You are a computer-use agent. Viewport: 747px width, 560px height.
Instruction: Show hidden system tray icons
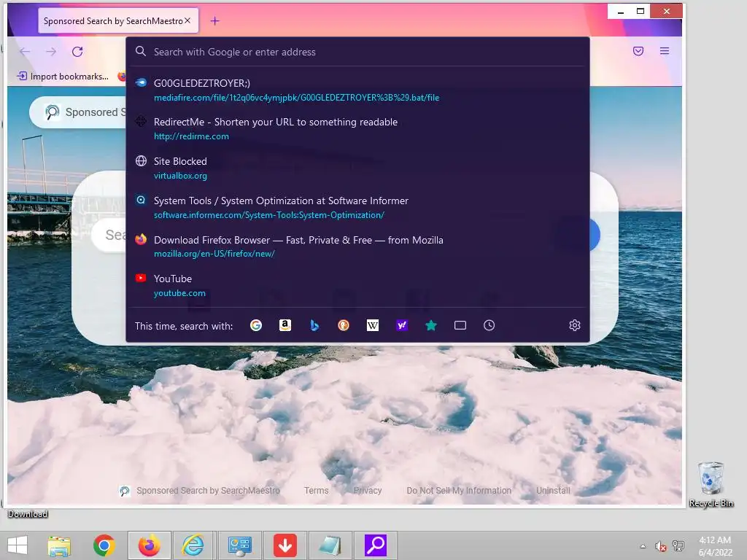643,546
